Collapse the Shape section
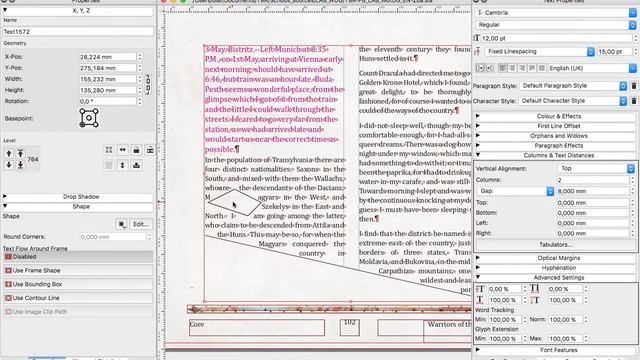This screenshot has width=640, height=360. (x=78, y=207)
